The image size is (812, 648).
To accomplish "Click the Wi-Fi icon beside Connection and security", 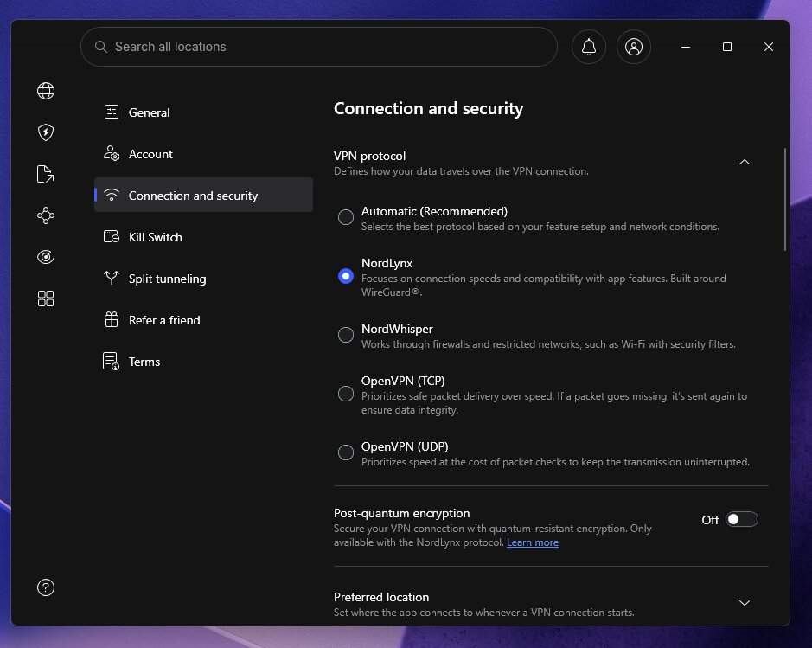I will (x=112, y=195).
